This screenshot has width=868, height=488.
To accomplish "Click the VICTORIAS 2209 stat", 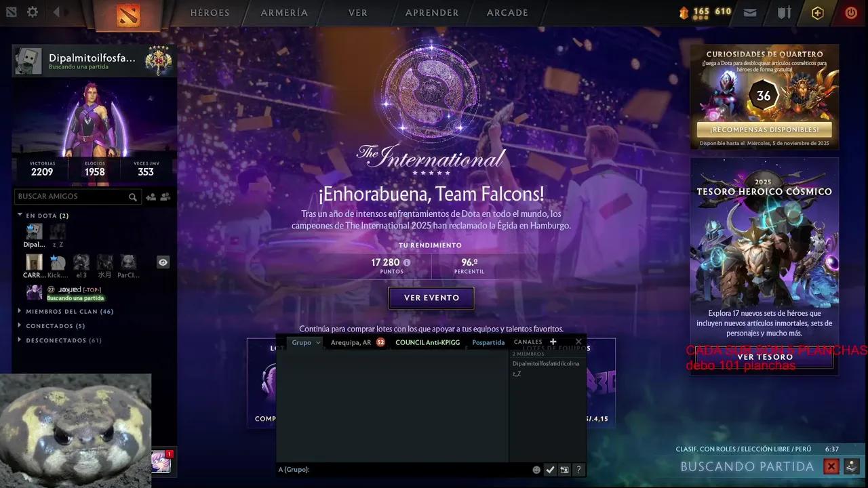I will (x=42, y=169).
